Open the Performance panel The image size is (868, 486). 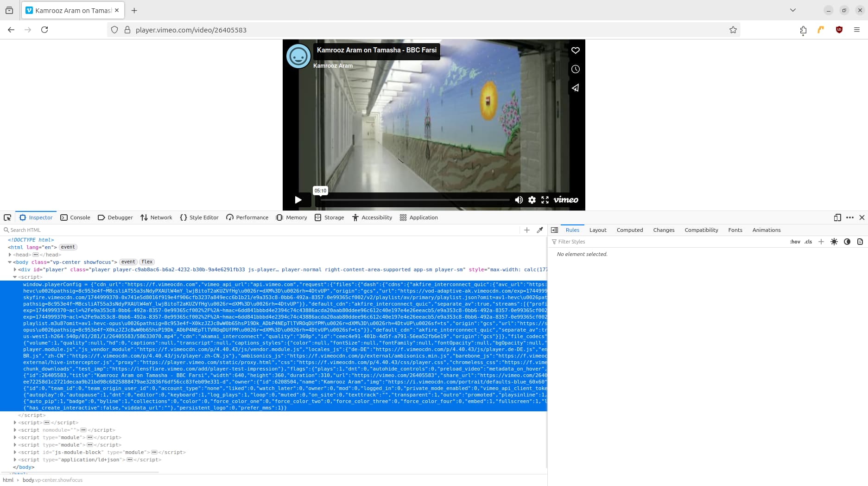point(247,217)
